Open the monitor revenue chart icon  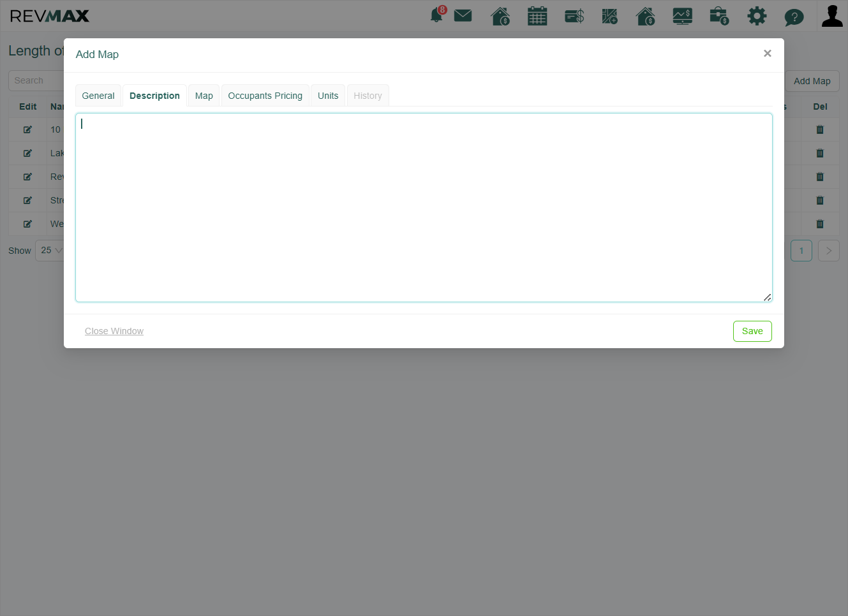[683, 16]
